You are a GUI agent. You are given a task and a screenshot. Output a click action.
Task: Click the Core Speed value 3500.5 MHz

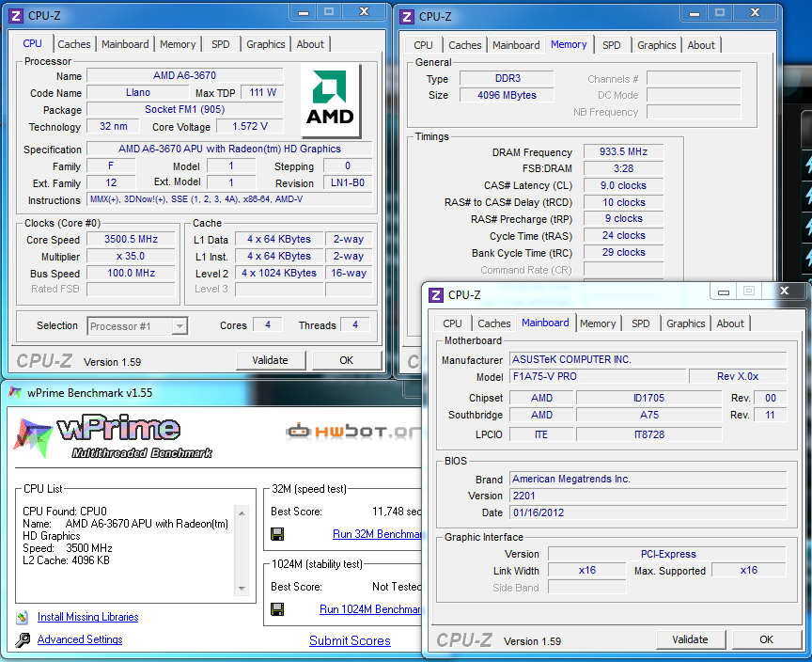131,239
